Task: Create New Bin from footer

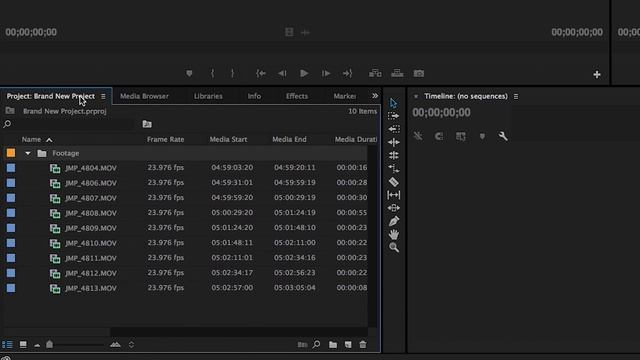Action: tap(333, 345)
